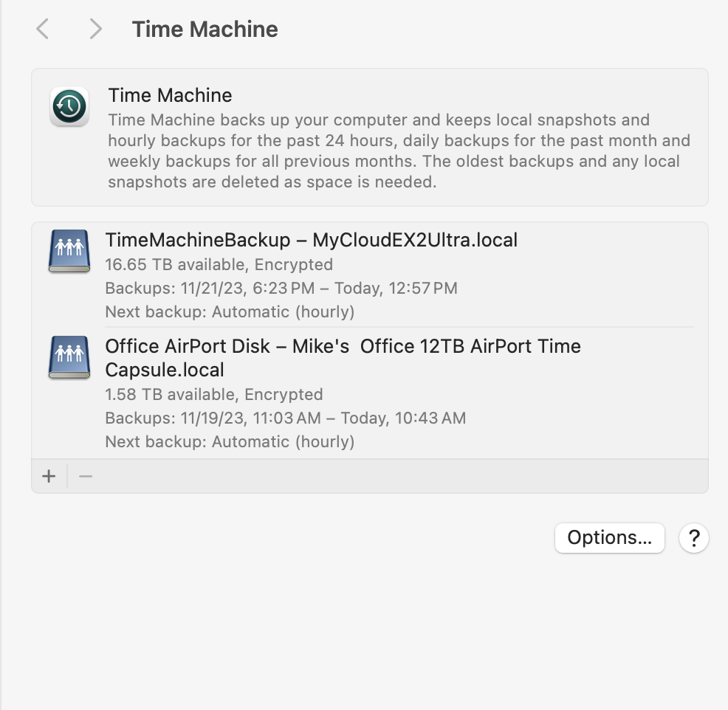The height and width of the screenshot is (710, 728).
Task: Click the Time Machine heading in info card
Action: [170, 95]
